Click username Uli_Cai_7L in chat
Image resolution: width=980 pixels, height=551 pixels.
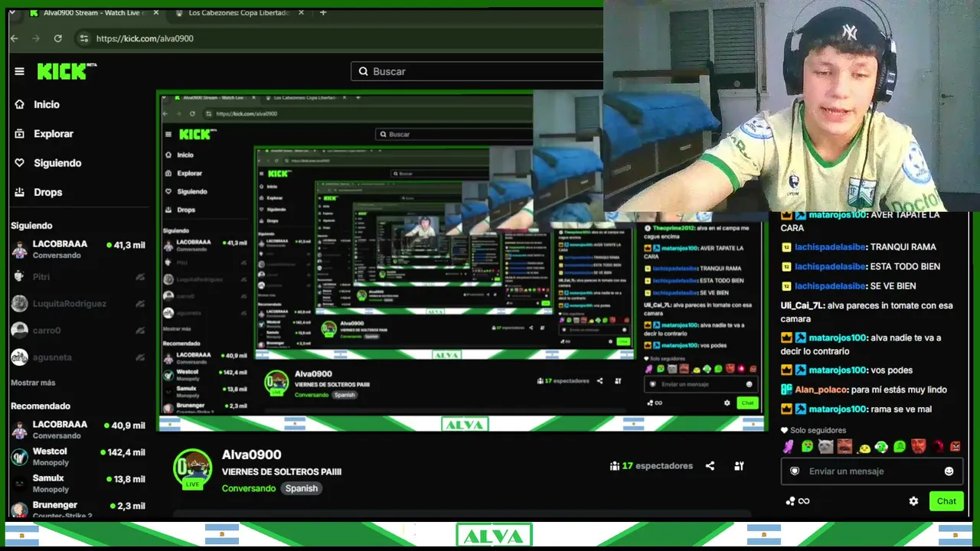[801, 305]
